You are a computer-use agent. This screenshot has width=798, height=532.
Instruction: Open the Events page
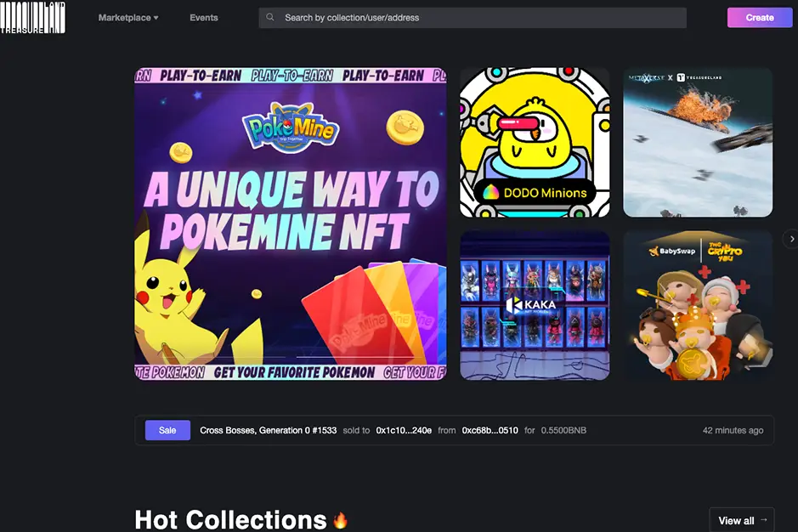click(x=204, y=17)
